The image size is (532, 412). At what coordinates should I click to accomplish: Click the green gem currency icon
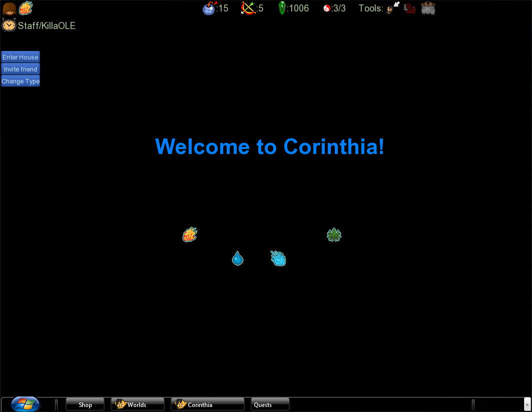pos(282,8)
